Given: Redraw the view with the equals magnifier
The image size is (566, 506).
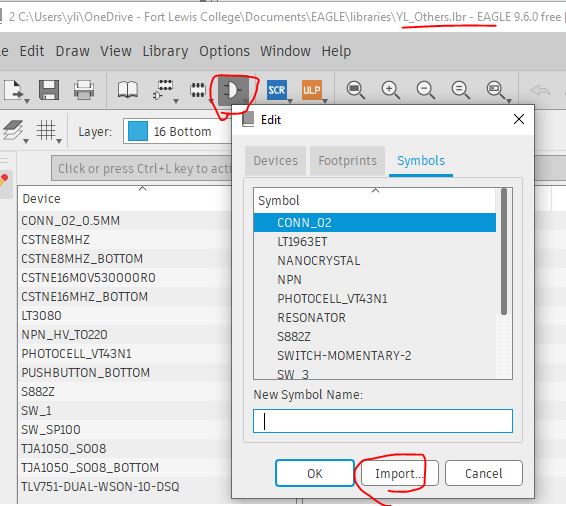Looking at the screenshot, I should point(460,90).
